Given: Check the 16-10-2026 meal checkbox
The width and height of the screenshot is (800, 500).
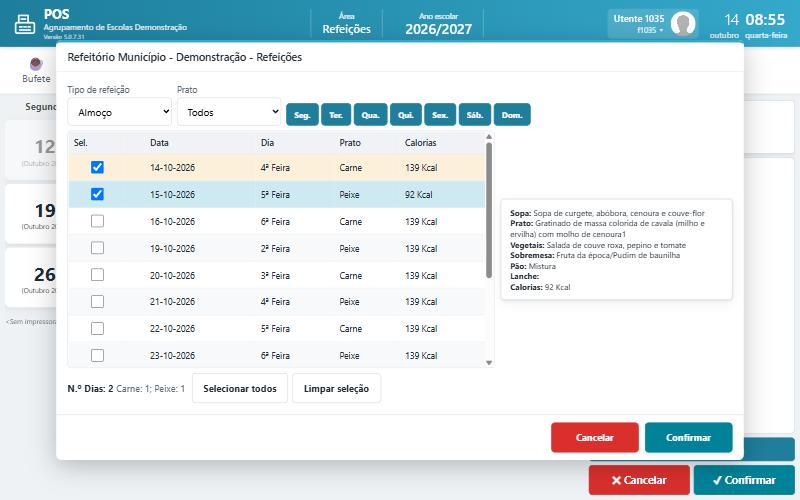Looking at the screenshot, I should tap(97, 221).
